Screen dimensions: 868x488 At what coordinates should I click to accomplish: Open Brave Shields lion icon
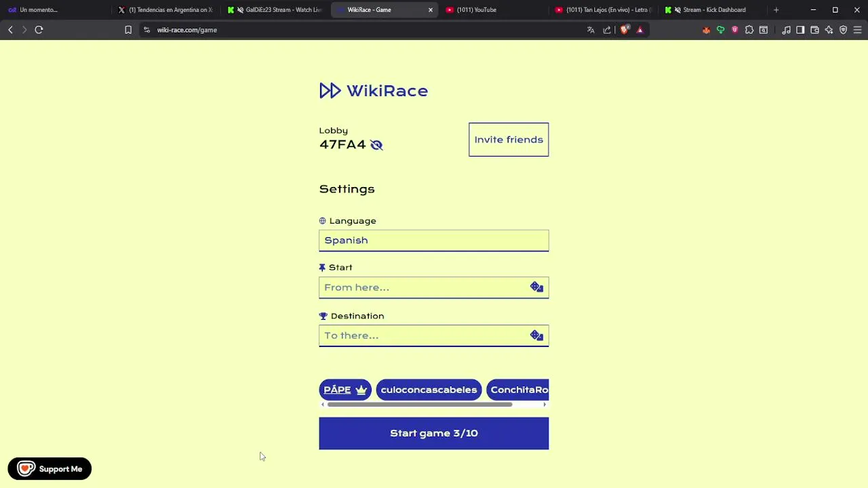pos(624,30)
